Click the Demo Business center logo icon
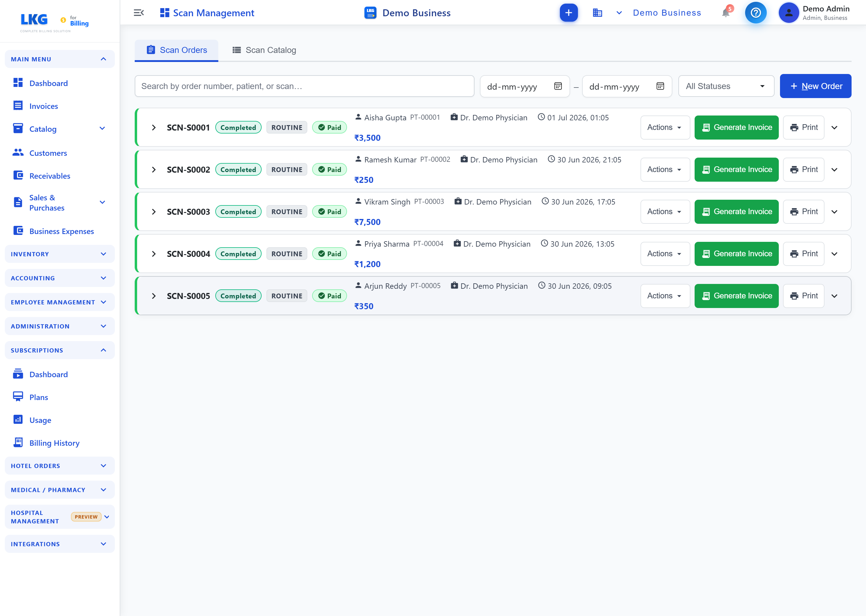 (x=370, y=13)
